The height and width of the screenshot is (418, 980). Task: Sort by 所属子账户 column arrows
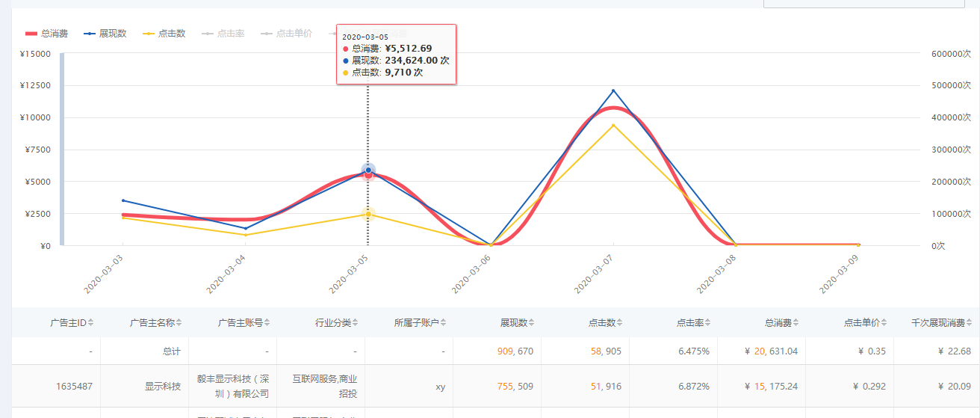444,323
